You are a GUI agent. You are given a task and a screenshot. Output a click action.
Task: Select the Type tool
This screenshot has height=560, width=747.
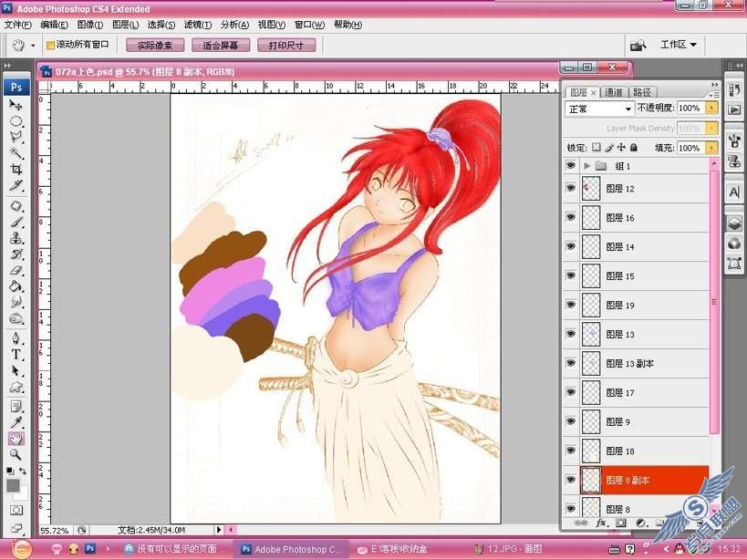pyautogui.click(x=16, y=355)
